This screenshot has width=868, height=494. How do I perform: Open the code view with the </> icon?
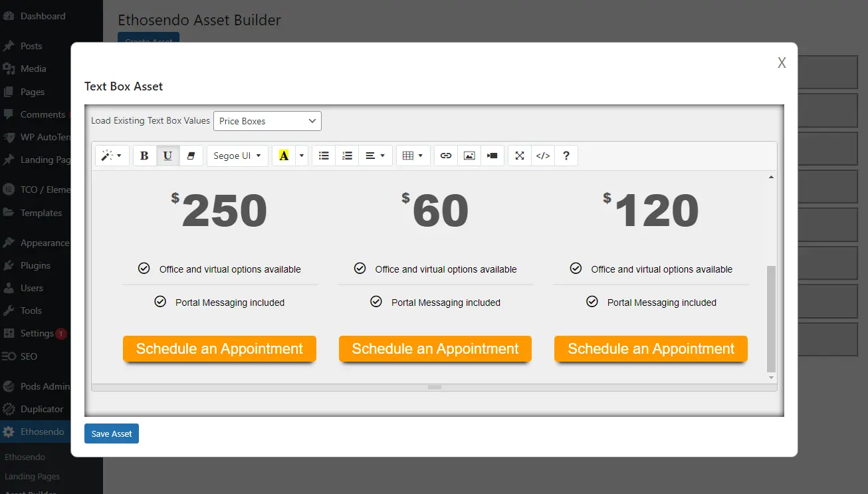[542, 155]
